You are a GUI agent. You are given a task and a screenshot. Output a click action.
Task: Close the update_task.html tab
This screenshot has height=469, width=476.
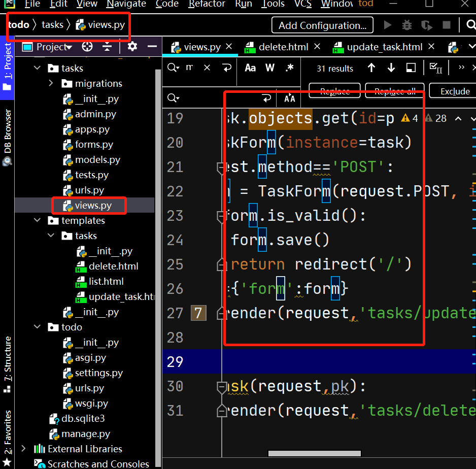(x=431, y=47)
